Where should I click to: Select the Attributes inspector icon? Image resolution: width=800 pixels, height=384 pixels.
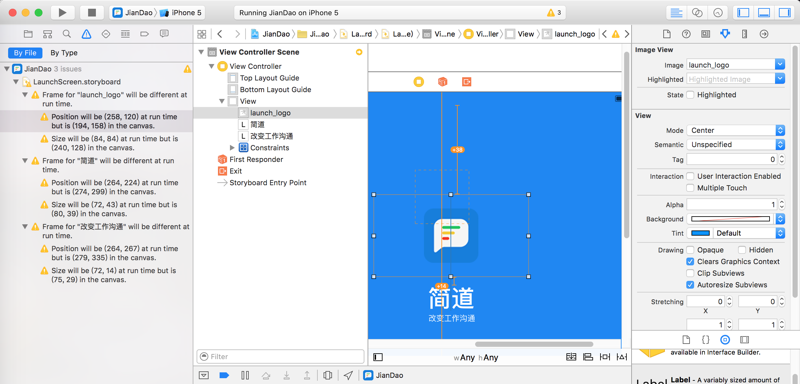click(725, 34)
